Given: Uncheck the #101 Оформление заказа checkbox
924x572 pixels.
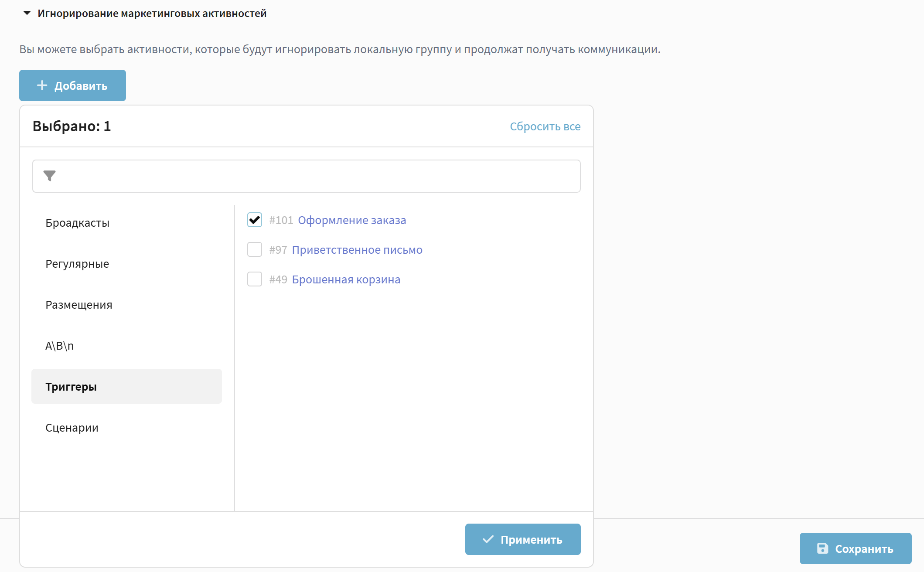Looking at the screenshot, I should [255, 220].
